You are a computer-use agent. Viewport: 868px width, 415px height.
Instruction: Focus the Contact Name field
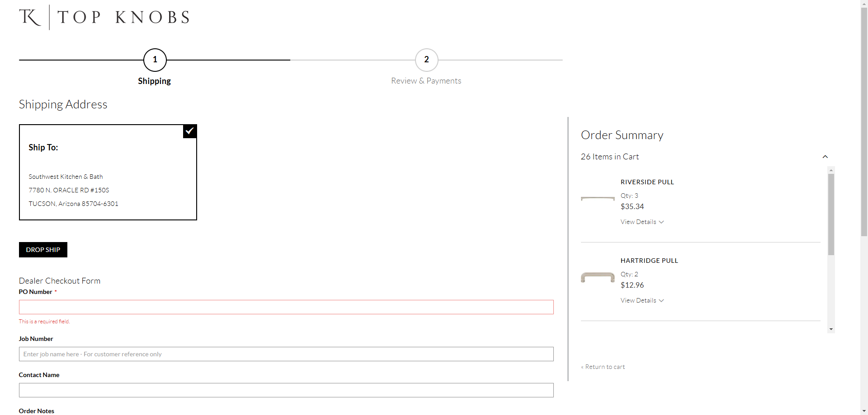[286, 390]
